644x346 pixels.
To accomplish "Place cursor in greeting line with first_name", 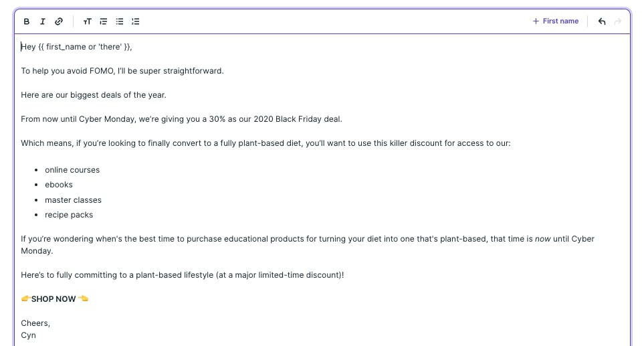I will [76, 47].
